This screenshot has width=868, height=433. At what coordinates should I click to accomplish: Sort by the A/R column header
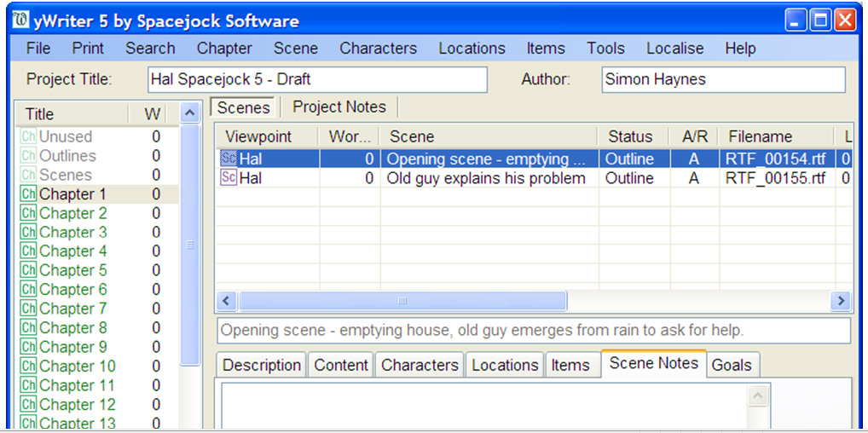(x=693, y=136)
